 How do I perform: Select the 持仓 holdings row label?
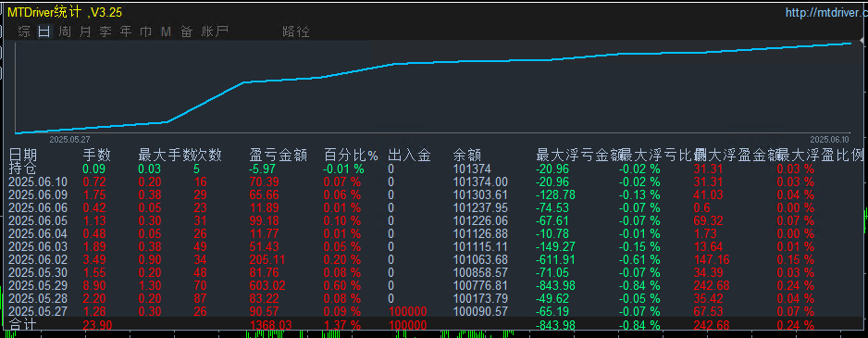pos(23,169)
